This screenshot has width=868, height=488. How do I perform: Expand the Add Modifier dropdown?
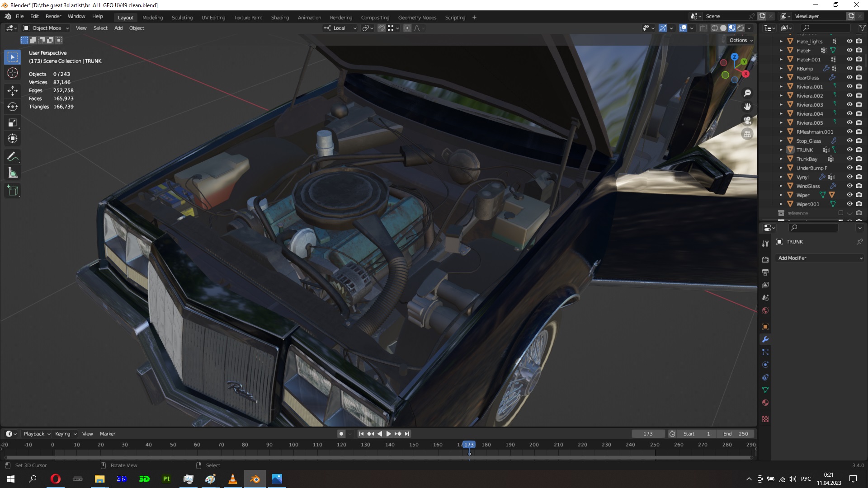click(x=820, y=258)
